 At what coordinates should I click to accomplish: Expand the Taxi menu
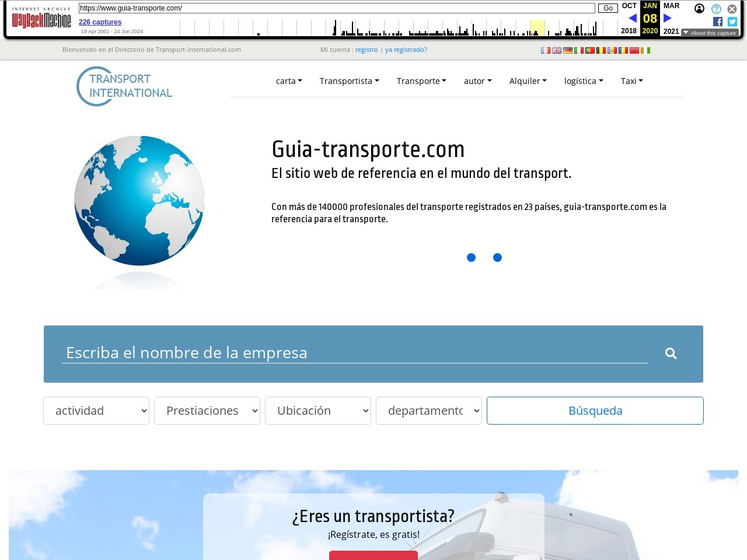pyautogui.click(x=631, y=81)
